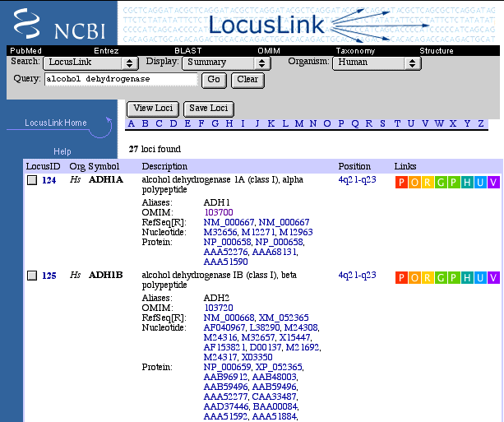The height and width of the screenshot is (422, 504).
Task: Open yellow R link for ADH1B
Action: click(428, 277)
